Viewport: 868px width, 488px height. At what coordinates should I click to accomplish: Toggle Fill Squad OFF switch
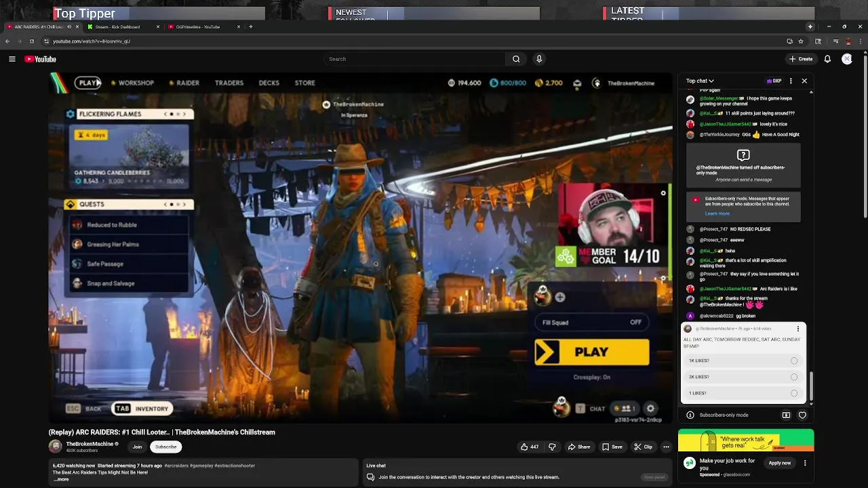tap(592, 323)
